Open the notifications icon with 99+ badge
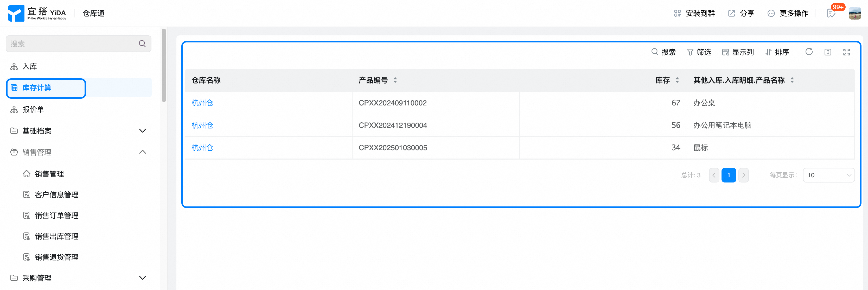868x290 pixels. (x=831, y=14)
